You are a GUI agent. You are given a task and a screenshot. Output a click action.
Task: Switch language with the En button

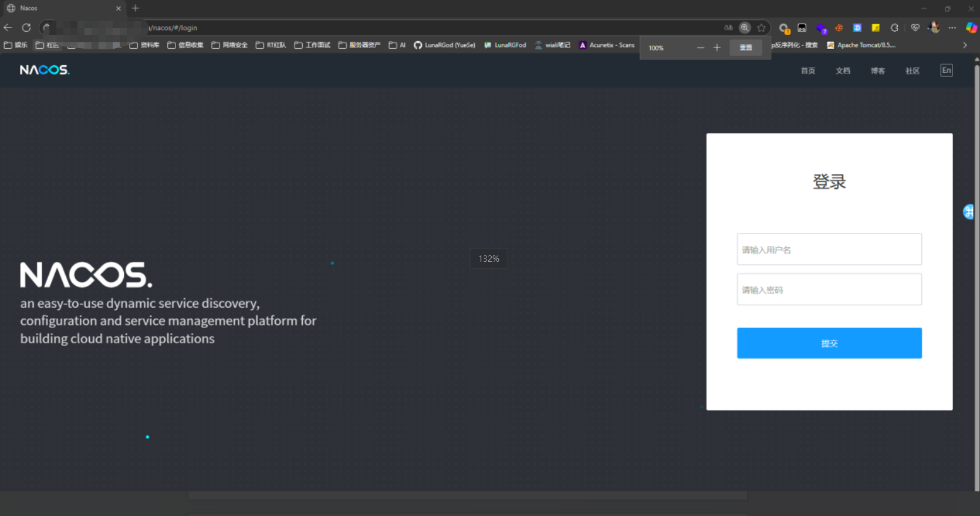click(x=947, y=70)
